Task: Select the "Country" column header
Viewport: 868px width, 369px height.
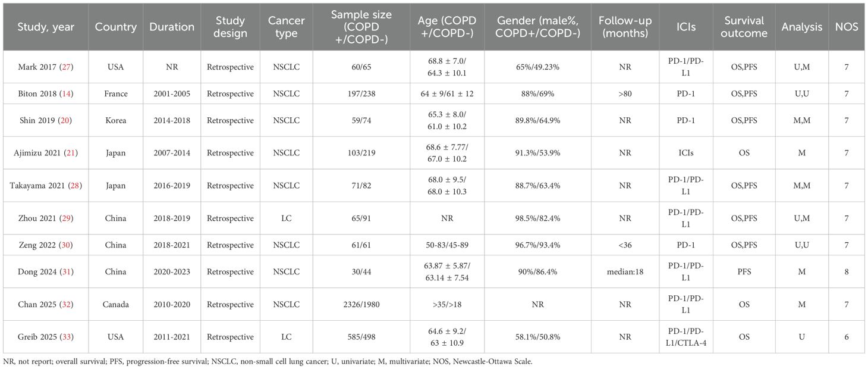Action: click(x=116, y=27)
